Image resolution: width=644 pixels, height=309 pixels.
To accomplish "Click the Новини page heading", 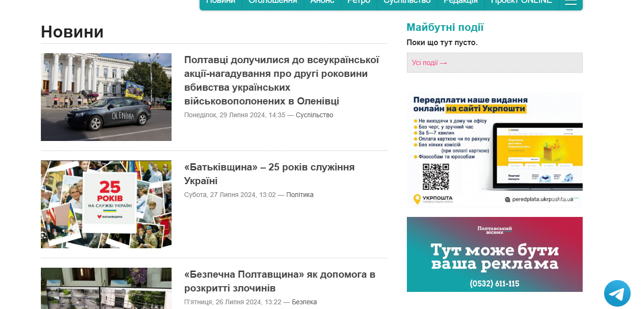I will (72, 32).
